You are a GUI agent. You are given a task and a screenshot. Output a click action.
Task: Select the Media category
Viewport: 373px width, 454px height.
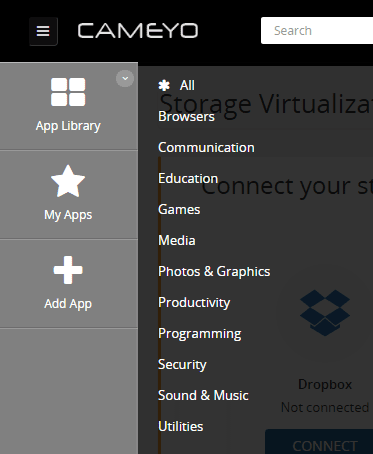click(177, 240)
